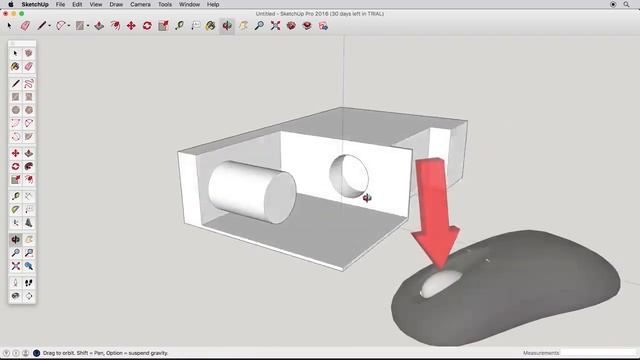
Task: Open the Tools menu
Action: 164,4
